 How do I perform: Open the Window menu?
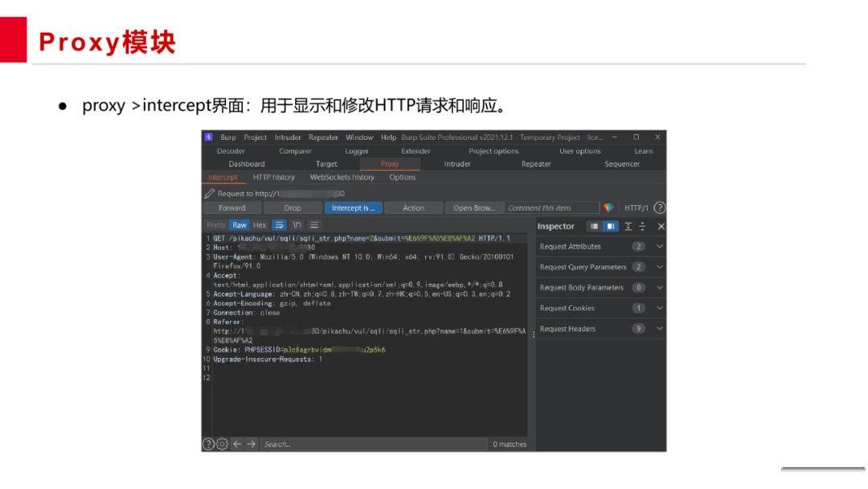(x=359, y=138)
